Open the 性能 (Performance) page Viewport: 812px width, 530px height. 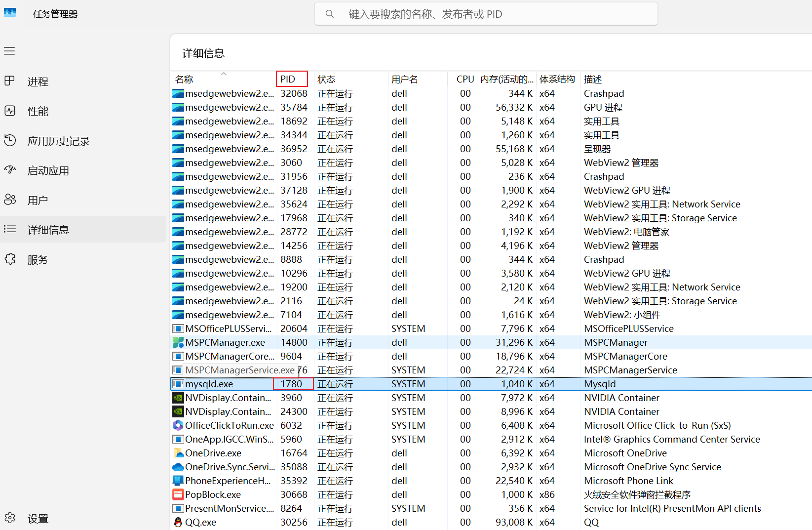point(38,111)
